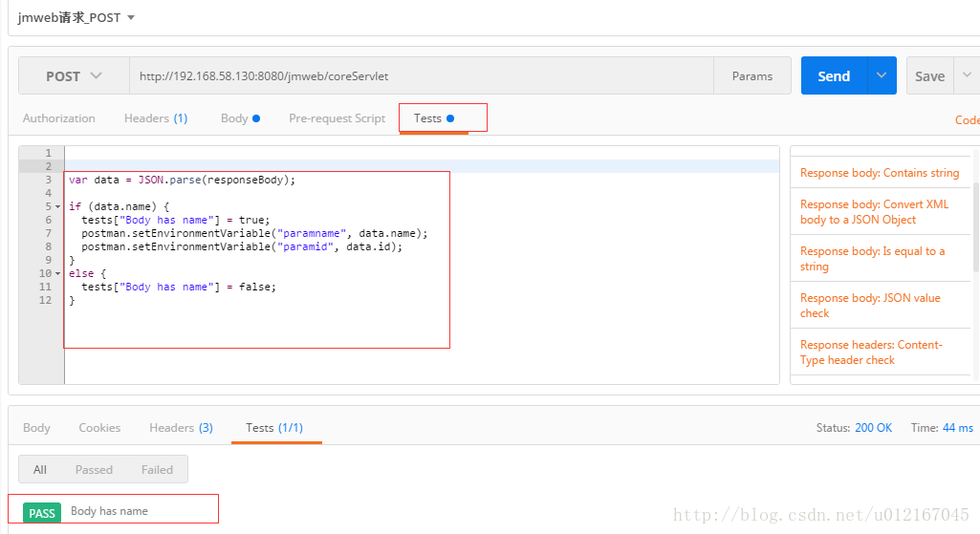Viewport: 980px width, 534px height.
Task: Collapse the if block at line 5
Action: [57, 206]
